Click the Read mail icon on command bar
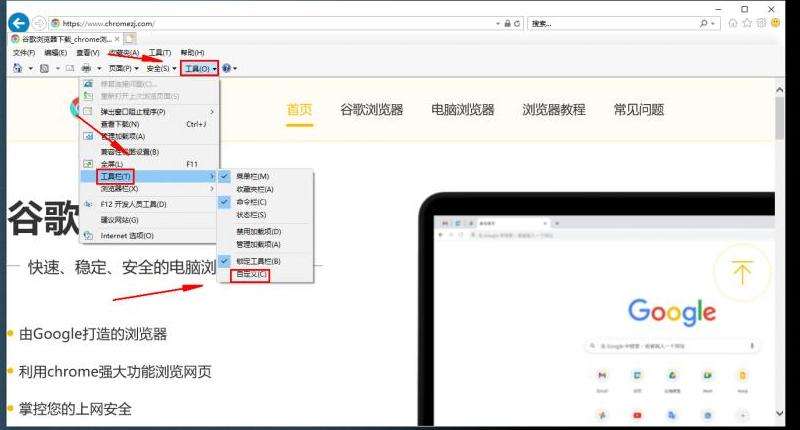 click(x=70, y=68)
